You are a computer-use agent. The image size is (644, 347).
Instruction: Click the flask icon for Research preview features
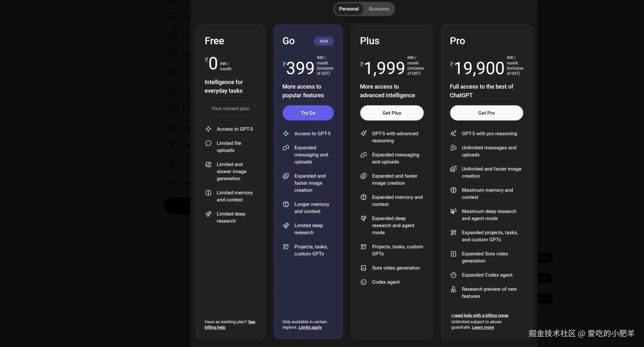tap(453, 289)
